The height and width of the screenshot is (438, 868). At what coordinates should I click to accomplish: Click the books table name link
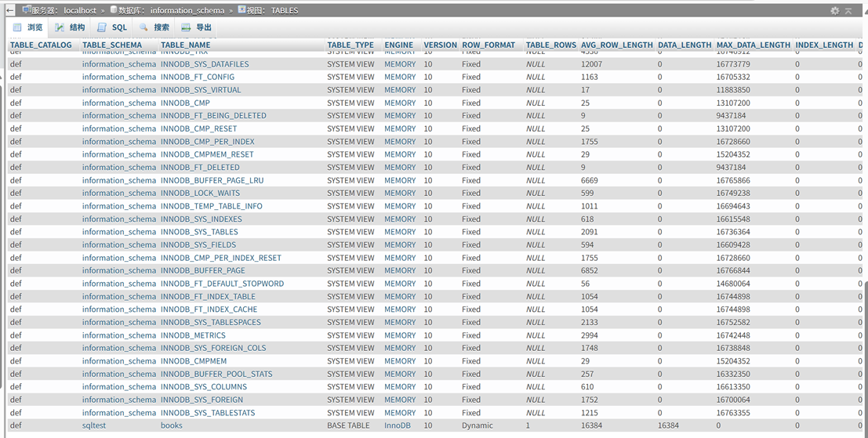[x=171, y=425]
